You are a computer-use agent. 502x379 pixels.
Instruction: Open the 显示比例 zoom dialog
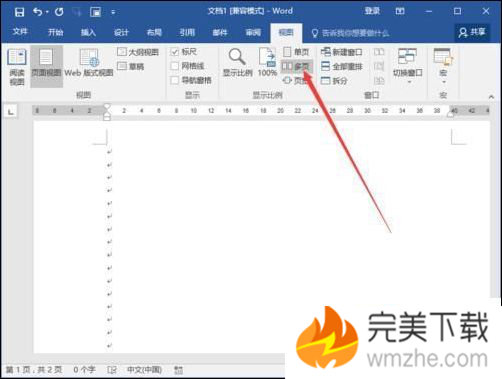coord(237,63)
